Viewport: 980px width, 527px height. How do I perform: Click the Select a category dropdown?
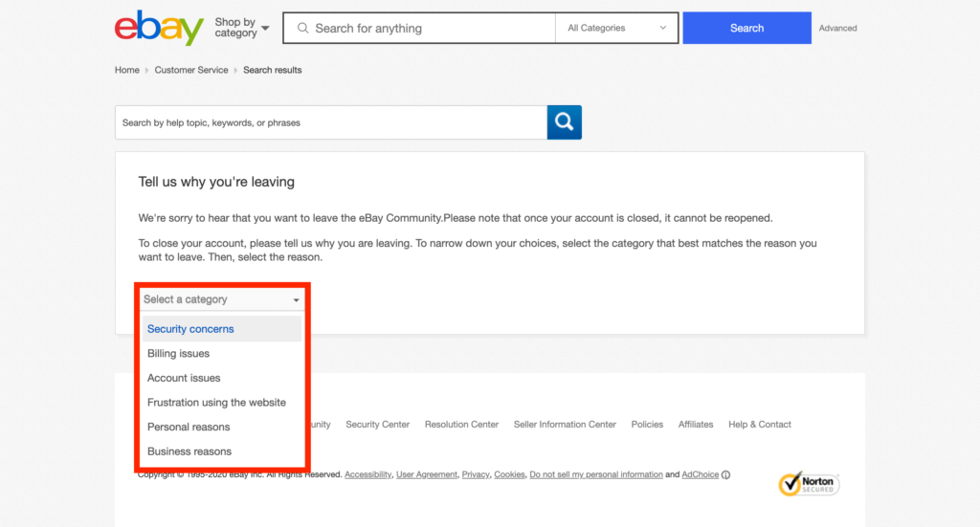click(x=222, y=299)
